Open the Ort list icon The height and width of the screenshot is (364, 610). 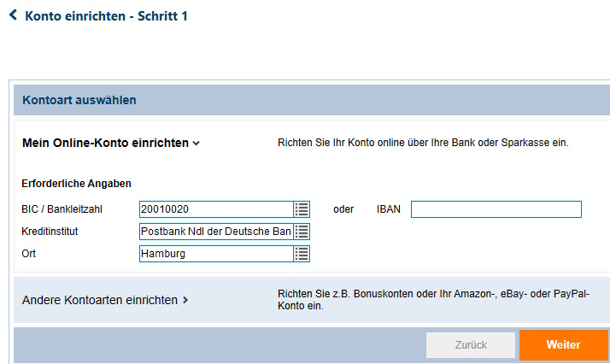pyautogui.click(x=302, y=254)
